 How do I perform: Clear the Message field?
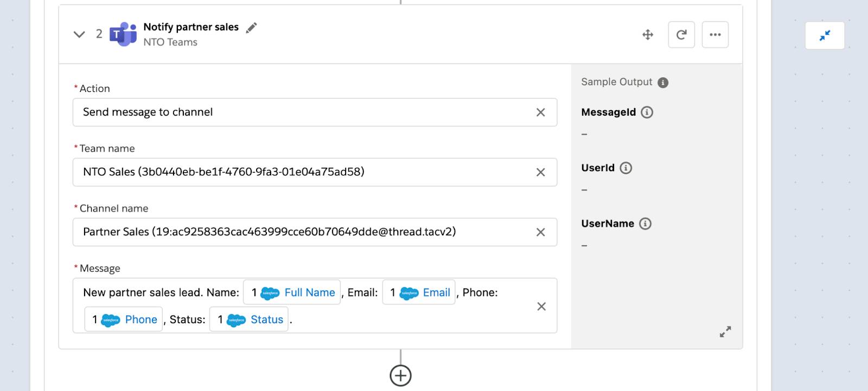coord(541,306)
